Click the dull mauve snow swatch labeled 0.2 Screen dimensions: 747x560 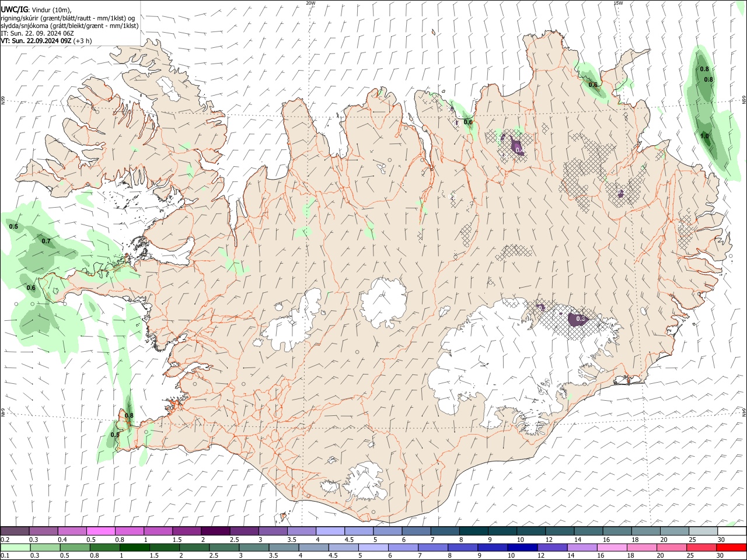[x=15, y=531]
